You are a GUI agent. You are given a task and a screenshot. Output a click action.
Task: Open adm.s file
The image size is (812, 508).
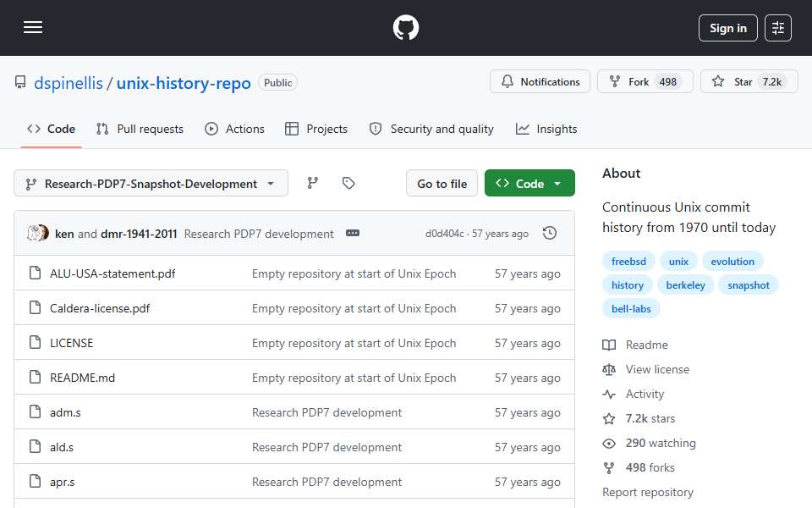[x=65, y=412]
